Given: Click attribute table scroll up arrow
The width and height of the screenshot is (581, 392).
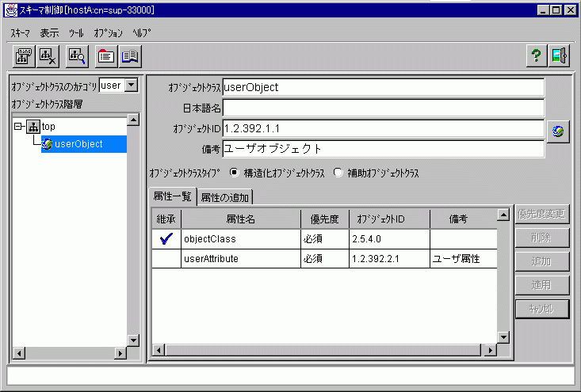Looking at the screenshot, I should [x=503, y=215].
